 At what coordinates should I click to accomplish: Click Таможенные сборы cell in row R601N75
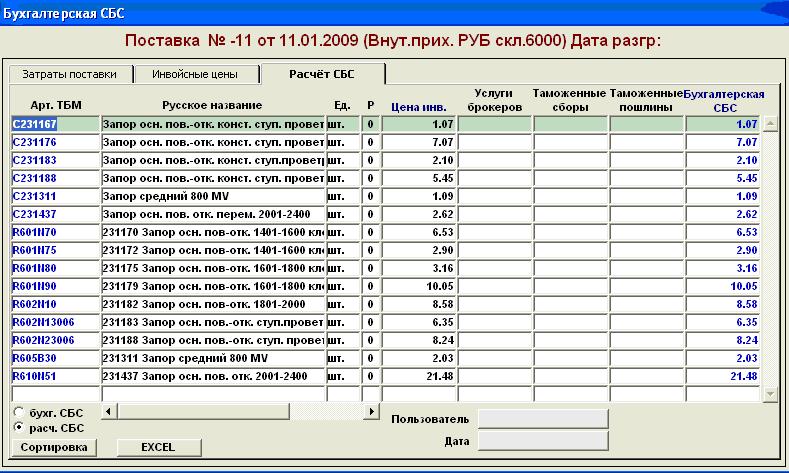coord(571,250)
